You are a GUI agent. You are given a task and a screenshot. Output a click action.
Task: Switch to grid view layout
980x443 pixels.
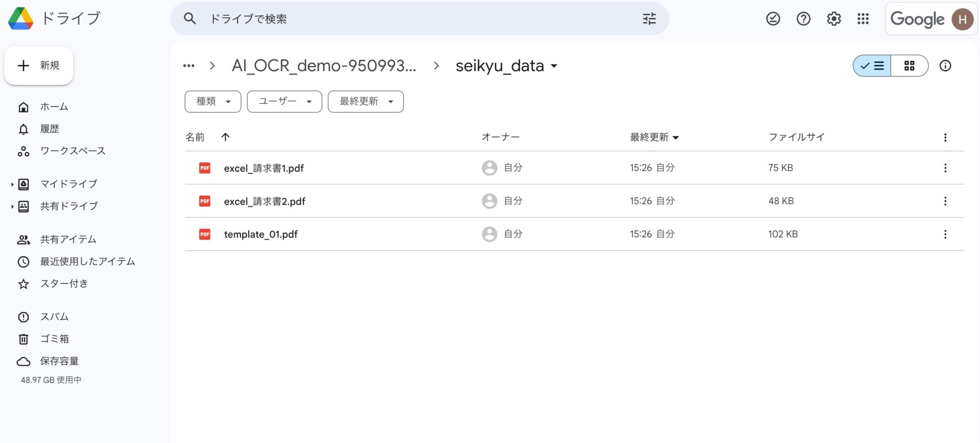pyautogui.click(x=909, y=66)
